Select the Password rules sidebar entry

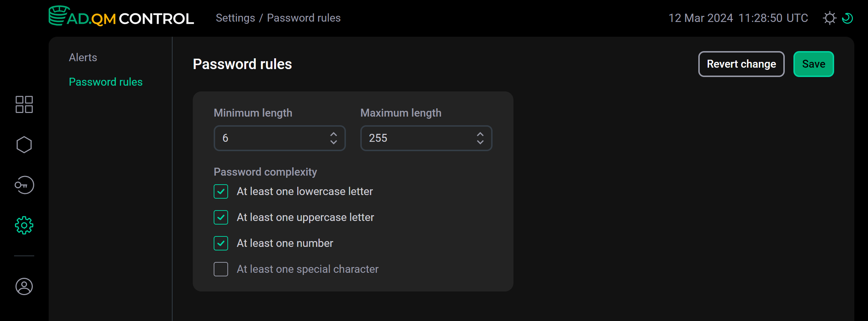point(105,82)
